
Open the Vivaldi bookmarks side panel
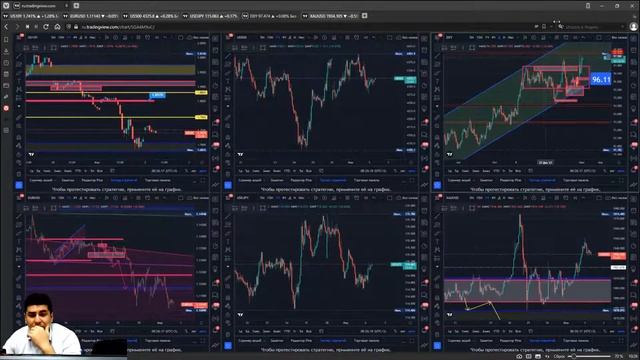pos(6,40)
